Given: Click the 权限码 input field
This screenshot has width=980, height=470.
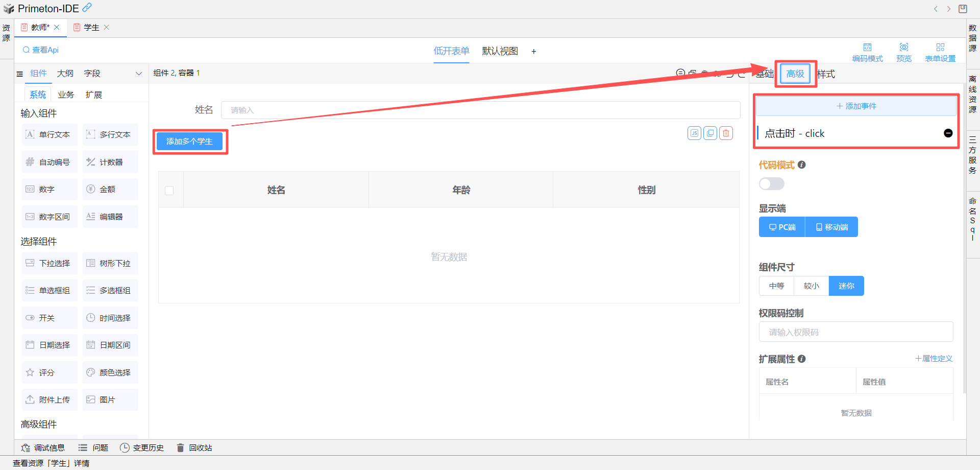Looking at the screenshot, I should click(856, 332).
